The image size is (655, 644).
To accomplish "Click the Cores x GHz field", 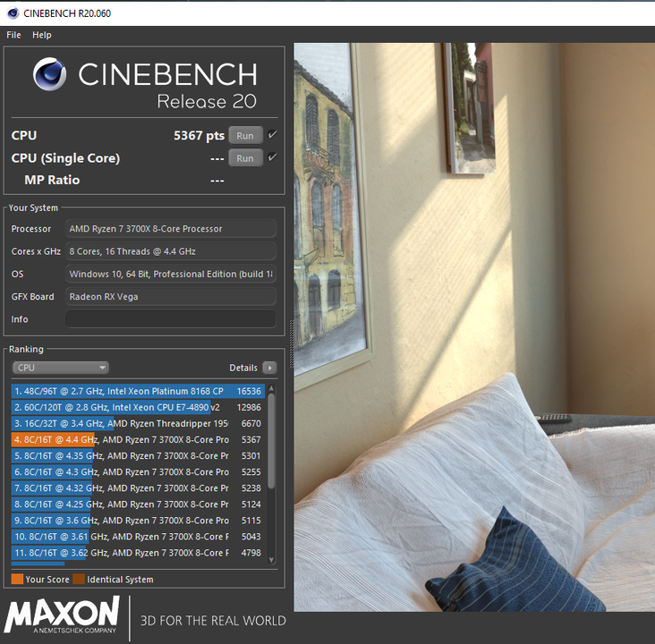I will 170,251.
